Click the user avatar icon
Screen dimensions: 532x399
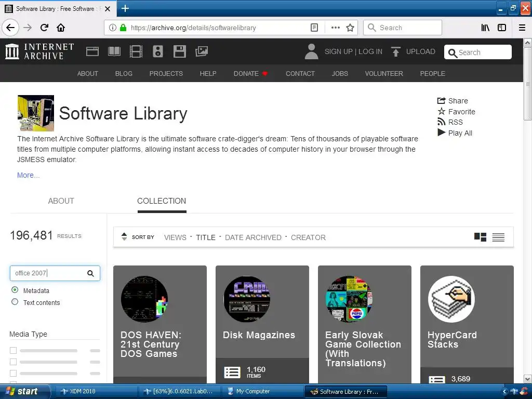click(311, 51)
